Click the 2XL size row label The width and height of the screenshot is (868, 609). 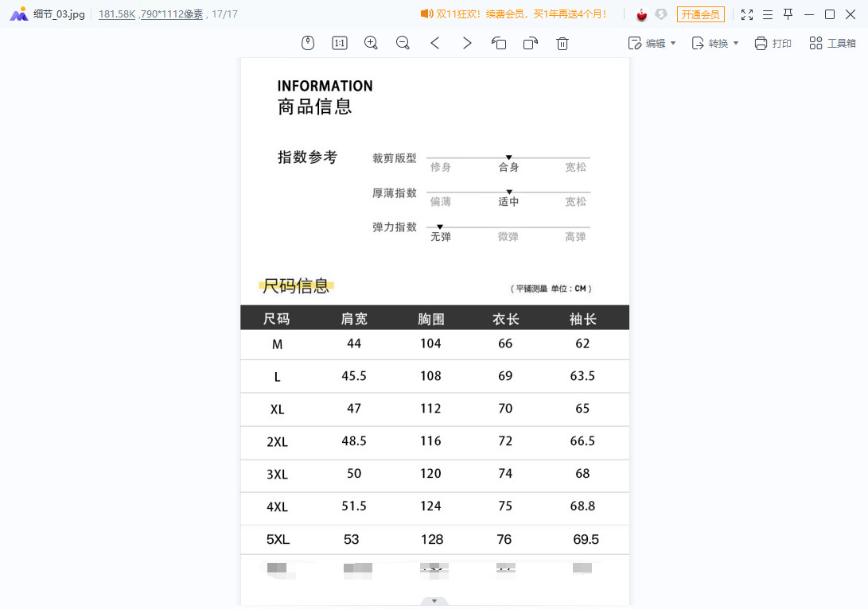(x=278, y=442)
